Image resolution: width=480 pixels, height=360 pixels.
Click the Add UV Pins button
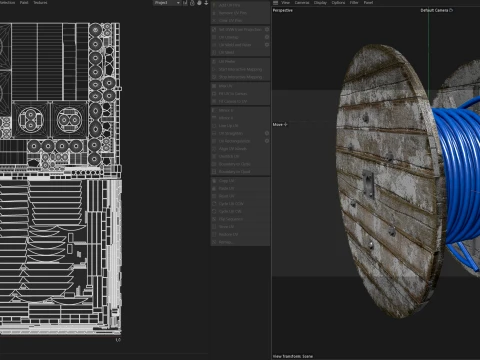[240, 5]
